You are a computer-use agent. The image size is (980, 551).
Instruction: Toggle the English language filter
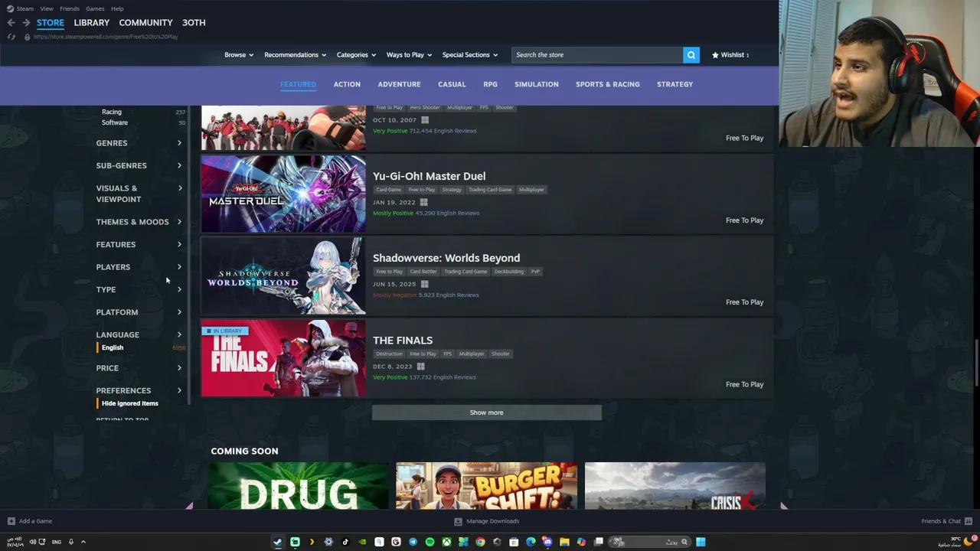pos(113,347)
